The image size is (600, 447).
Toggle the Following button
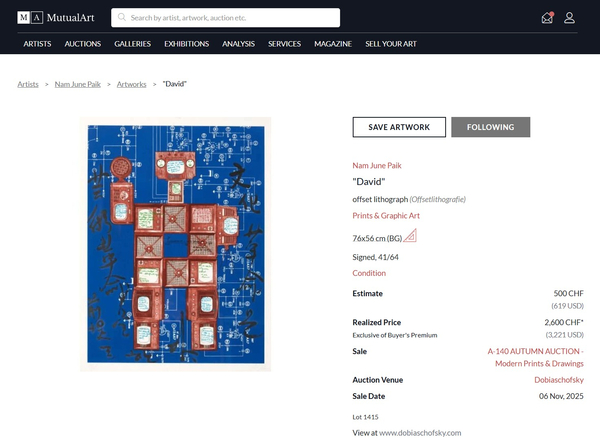[490, 127]
